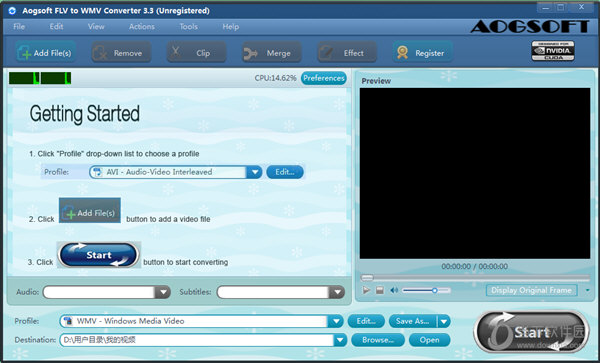The height and width of the screenshot is (363, 600).
Task: Click the CPU:14.62% text
Action: [276, 78]
